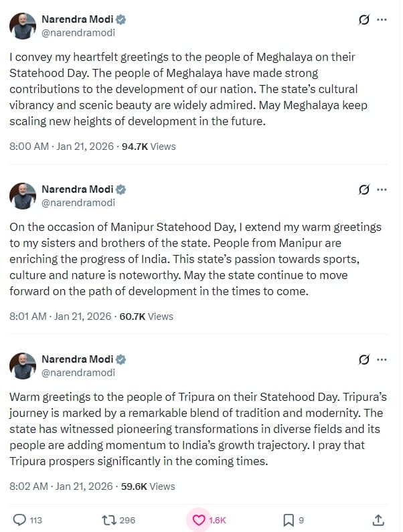Open profile picture on Meghalaya post
The image size is (403, 532).
tap(22, 26)
